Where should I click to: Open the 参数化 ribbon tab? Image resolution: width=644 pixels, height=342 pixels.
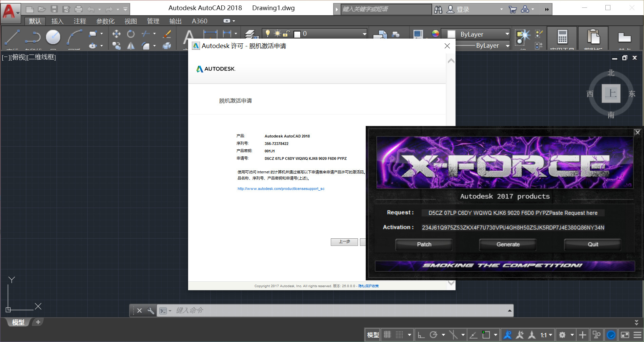tap(105, 21)
